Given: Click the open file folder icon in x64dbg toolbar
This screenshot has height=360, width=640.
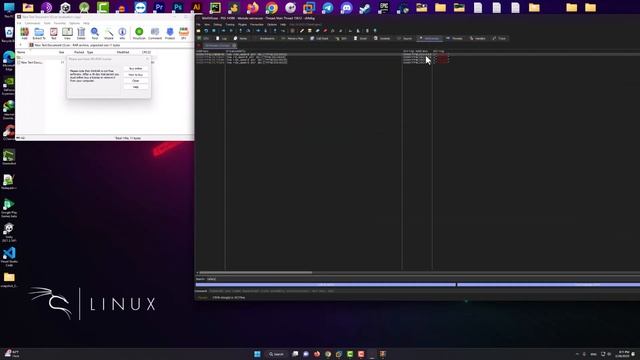Looking at the screenshot, I should 198,31.
